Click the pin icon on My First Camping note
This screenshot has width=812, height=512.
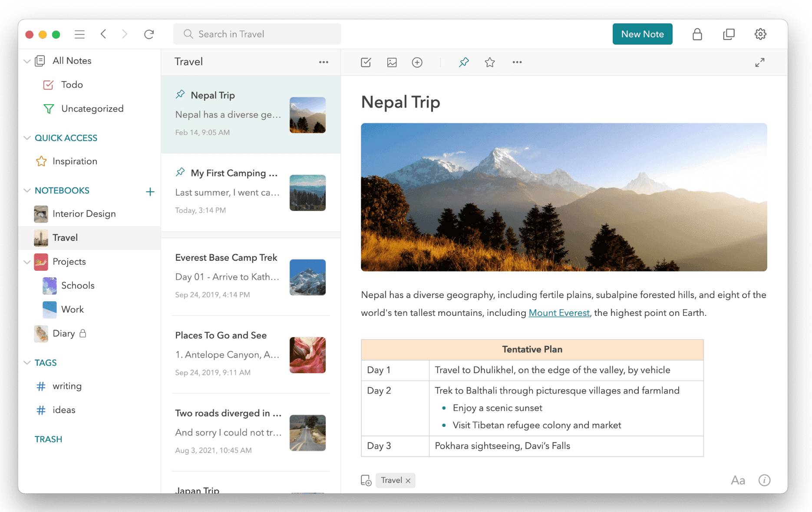tap(180, 172)
